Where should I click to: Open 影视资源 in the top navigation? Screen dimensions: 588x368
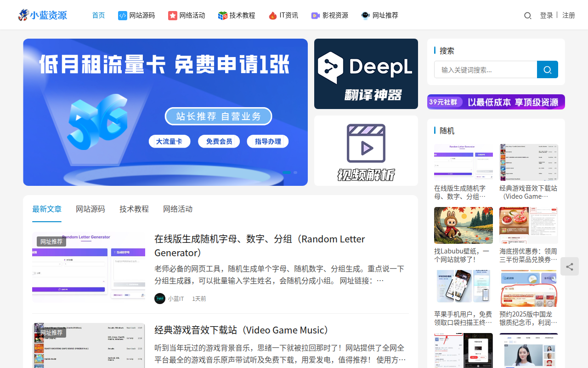335,15
